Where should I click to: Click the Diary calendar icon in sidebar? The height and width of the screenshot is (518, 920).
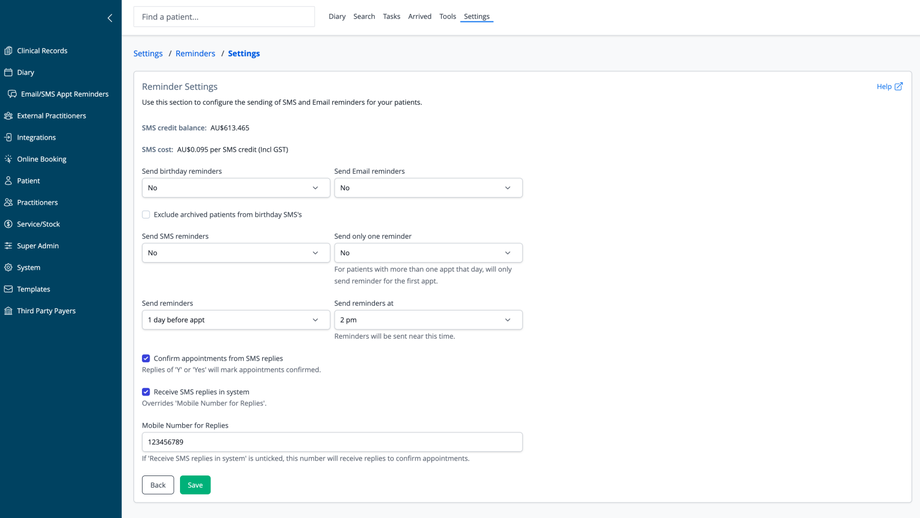pyautogui.click(x=8, y=72)
